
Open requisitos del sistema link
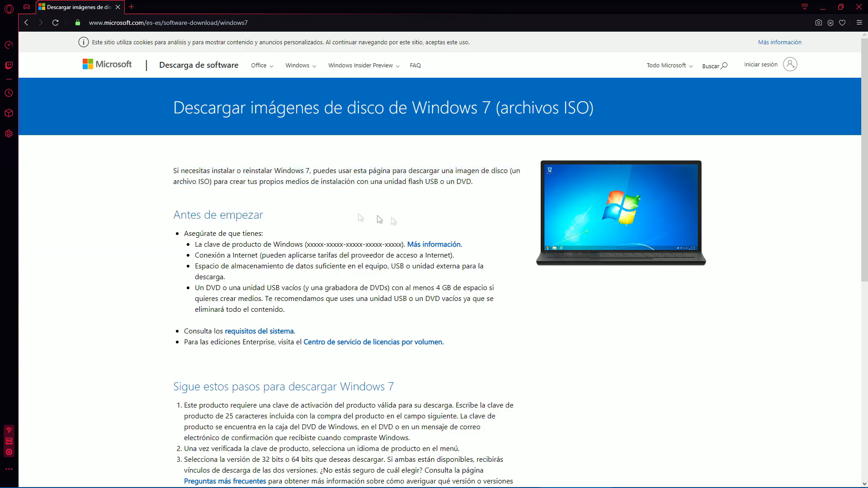[x=259, y=331]
